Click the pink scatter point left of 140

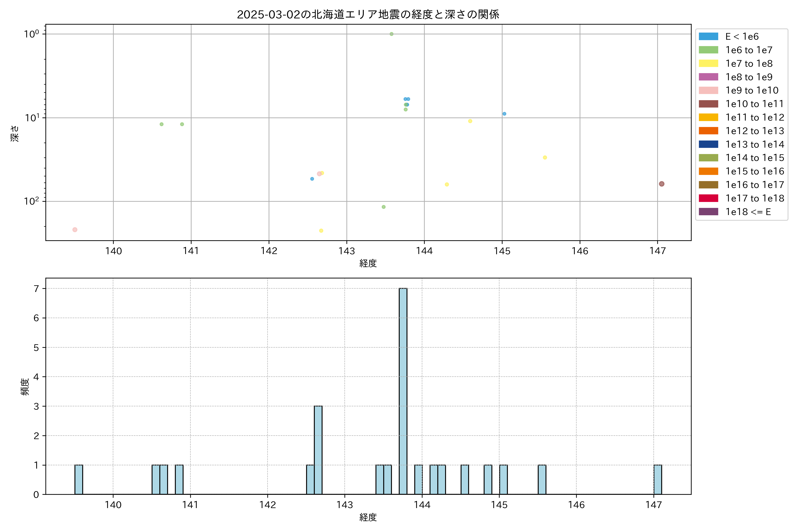(x=75, y=230)
